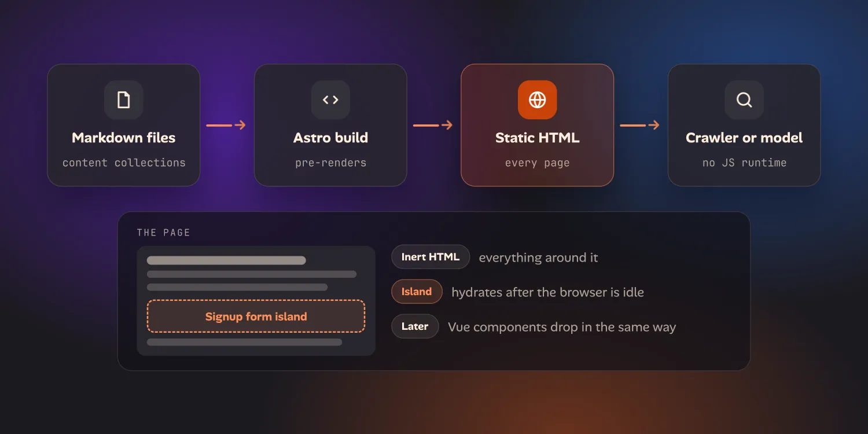This screenshot has height=434, width=868.
Task: Click the magnifier icon above Crawler or model
Action: [x=744, y=100]
